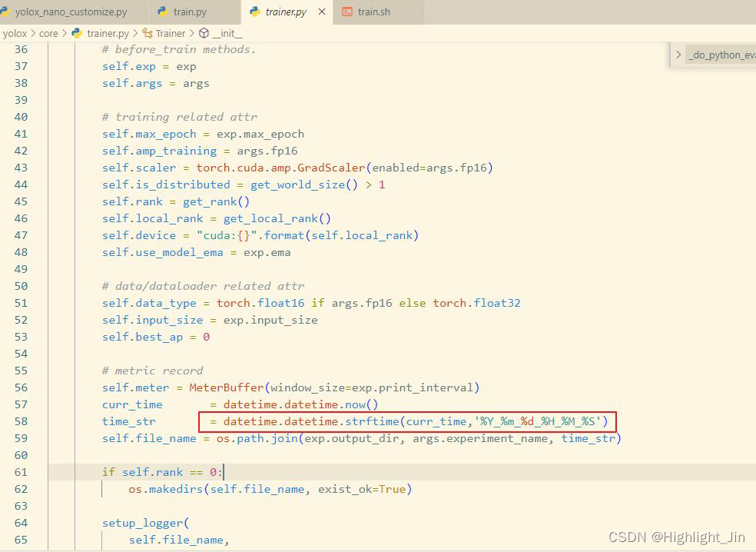The image size is (756, 552).
Task: Click the '%Y_%m_%d_%H_%M_%S' format string
Action: point(538,422)
